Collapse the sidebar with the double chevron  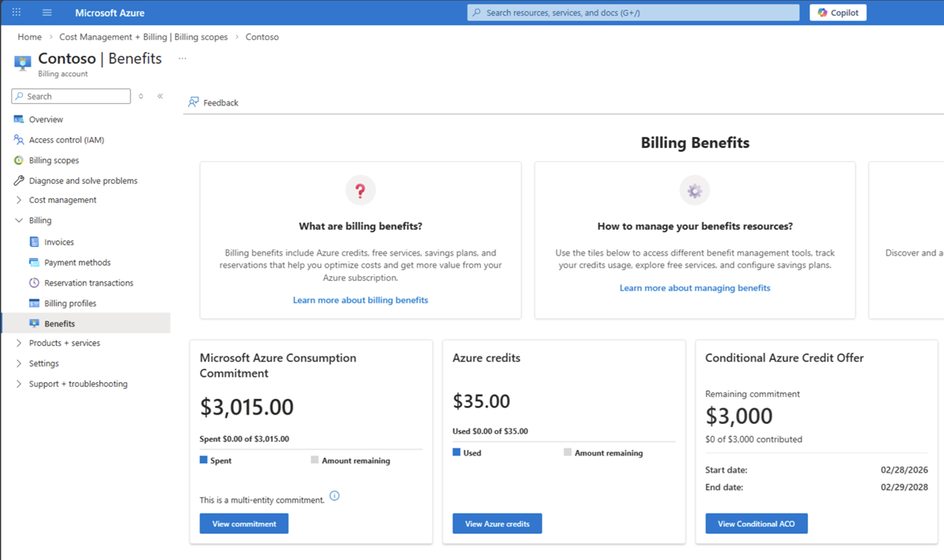[160, 96]
